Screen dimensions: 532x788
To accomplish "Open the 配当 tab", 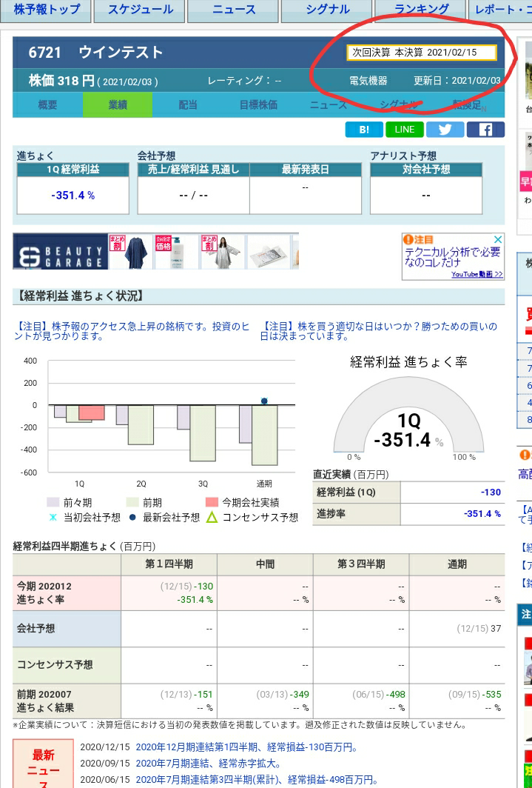I will coord(188,105).
